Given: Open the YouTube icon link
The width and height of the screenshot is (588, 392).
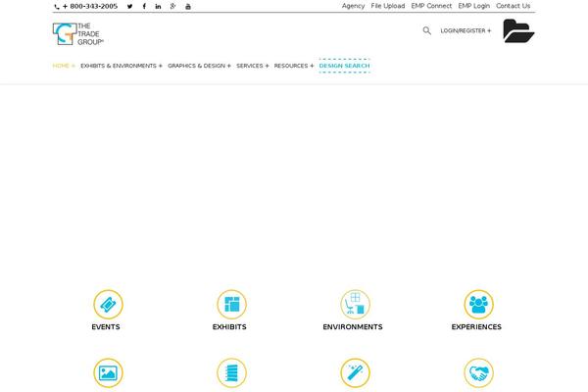Looking at the screenshot, I should pyautogui.click(x=188, y=7).
